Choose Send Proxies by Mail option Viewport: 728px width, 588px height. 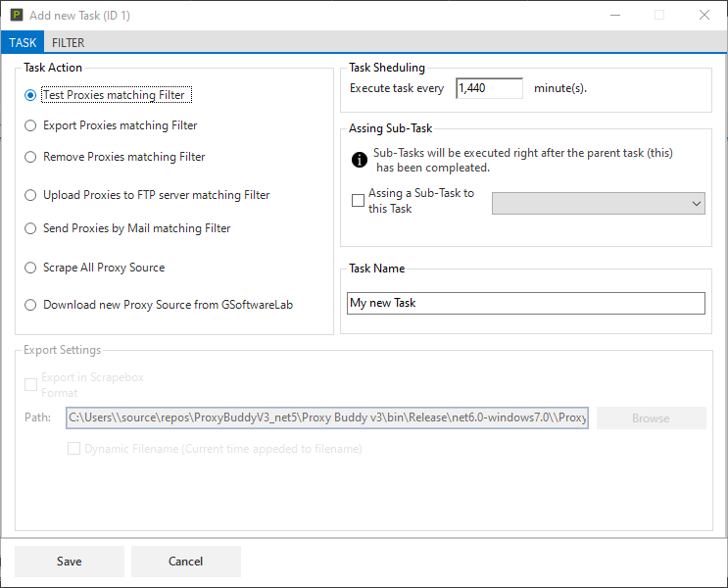click(x=30, y=228)
